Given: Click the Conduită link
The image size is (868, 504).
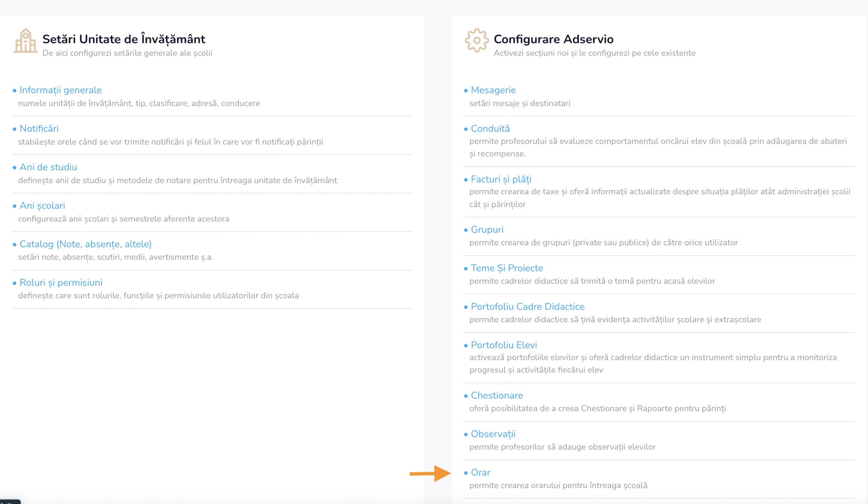Looking at the screenshot, I should point(490,129).
